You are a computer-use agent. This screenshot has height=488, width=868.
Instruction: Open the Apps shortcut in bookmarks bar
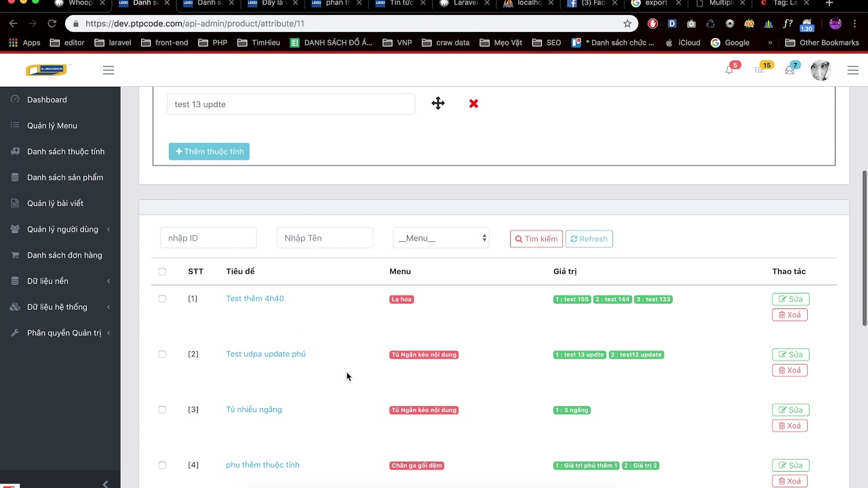pos(24,43)
